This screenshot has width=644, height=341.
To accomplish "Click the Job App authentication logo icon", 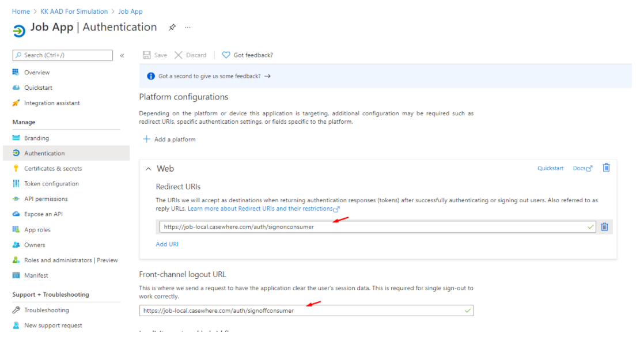I will point(19,31).
